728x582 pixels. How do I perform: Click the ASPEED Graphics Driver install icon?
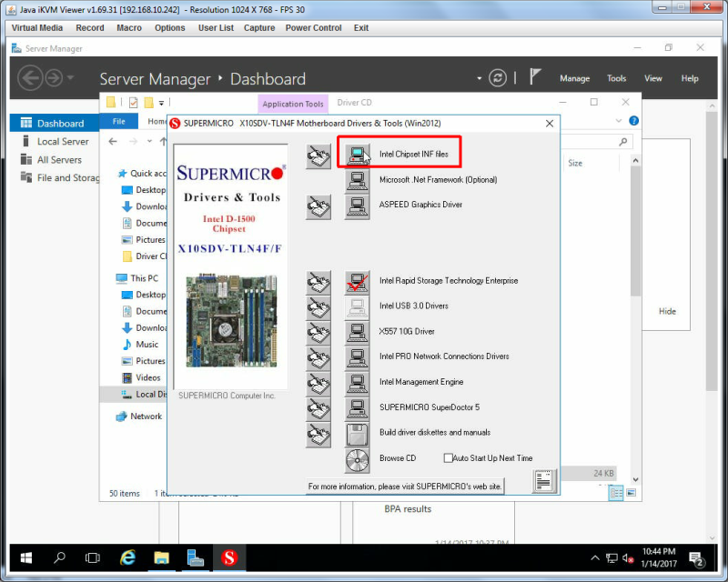pyautogui.click(x=357, y=206)
